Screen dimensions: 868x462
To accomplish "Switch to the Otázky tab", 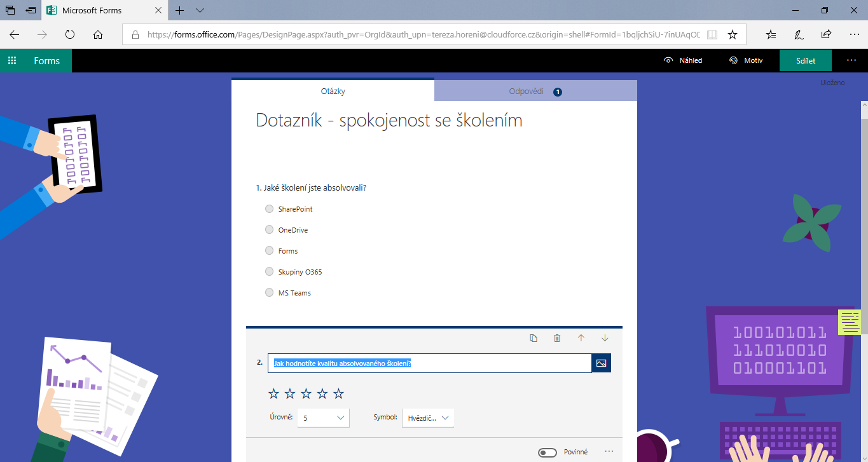I will tap(333, 91).
